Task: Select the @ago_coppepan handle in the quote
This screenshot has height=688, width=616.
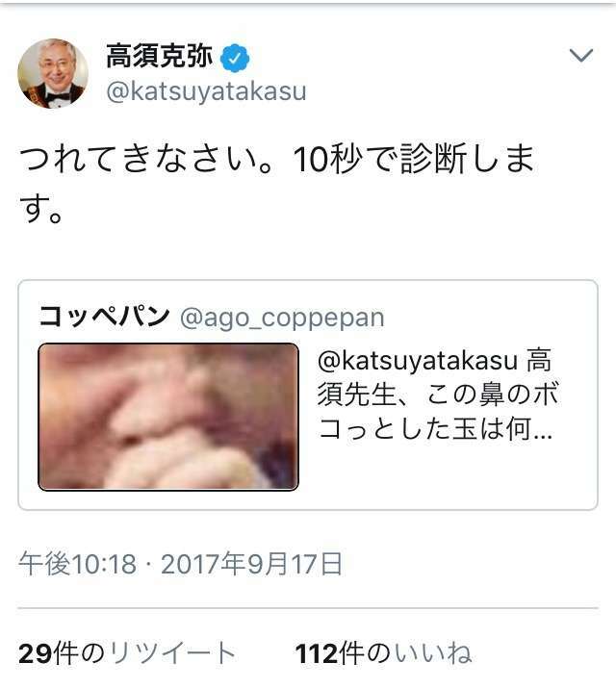Action: click(282, 318)
